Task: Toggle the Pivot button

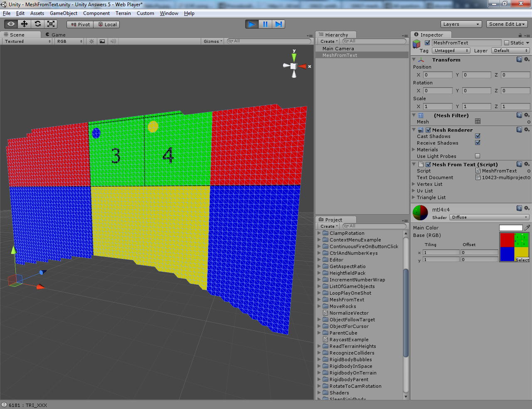Action: coord(81,25)
